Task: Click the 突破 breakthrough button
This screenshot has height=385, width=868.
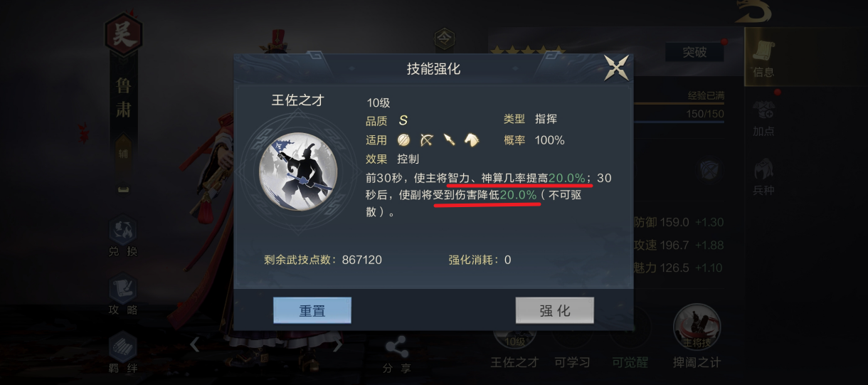Action: tap(694, 52)
